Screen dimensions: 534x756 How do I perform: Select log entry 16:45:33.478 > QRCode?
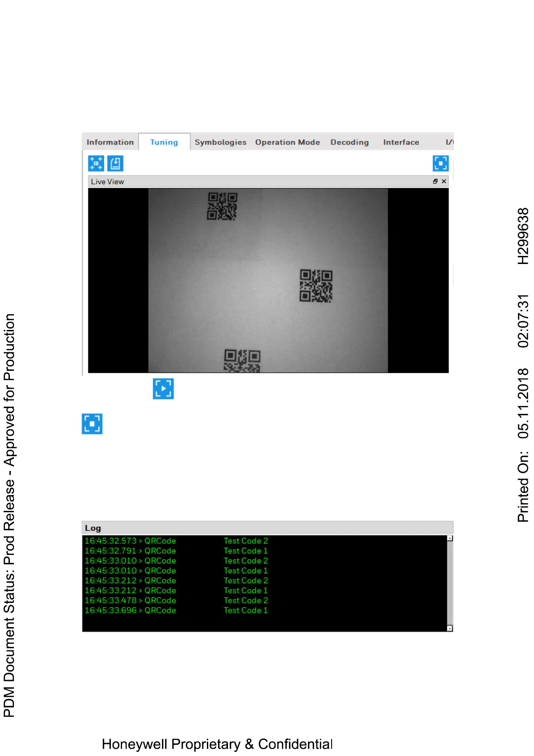(130, 600)
